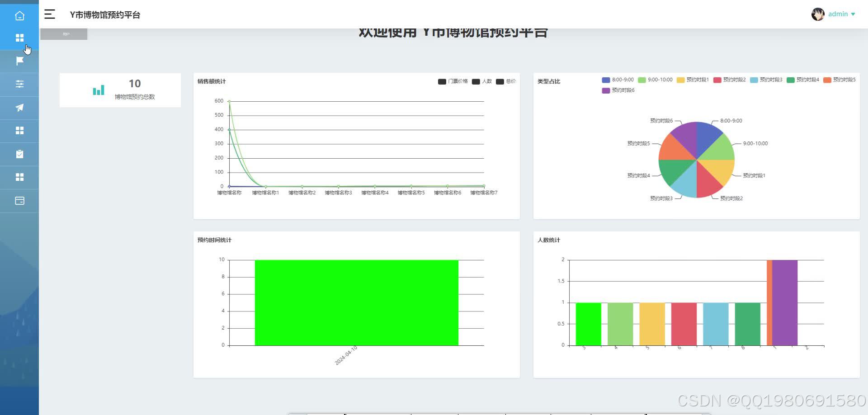
Task: Click the first data point at 600
Action: [x=229, y=101]
